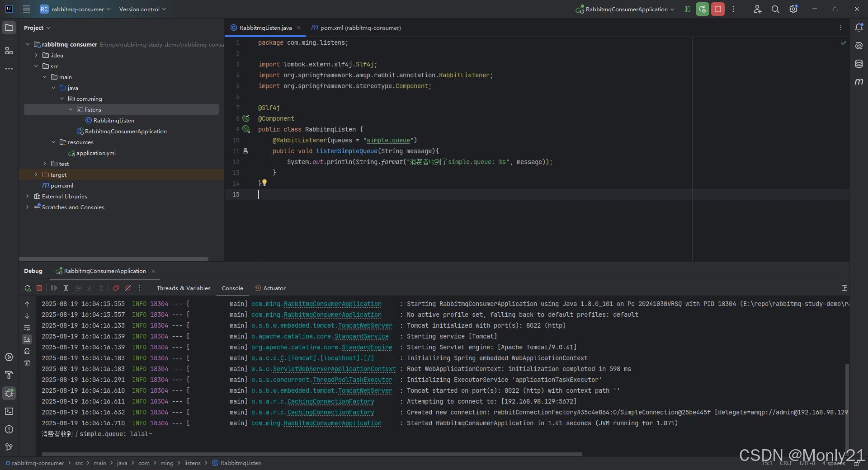Viewport: 868px width, 470px height.
Task: Click Resume Program in Debug toolbar
Action: click(54, 288)
